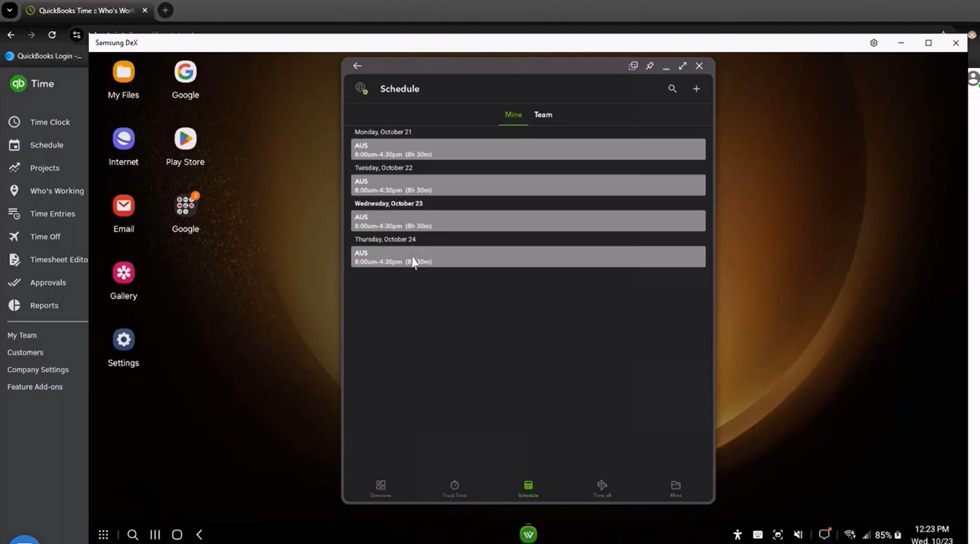The image size is (980, 544).
Task: Open the Thursday, October 24 AUS shift
Action: pos(528,257)
